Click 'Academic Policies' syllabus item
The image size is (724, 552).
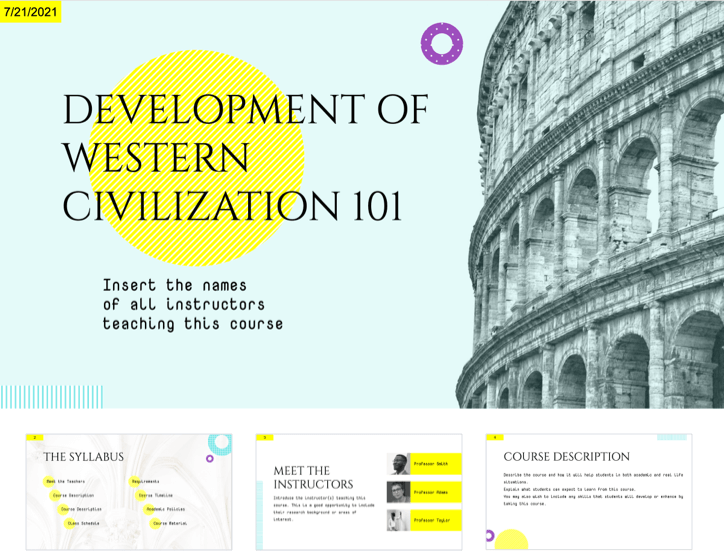click(165, 509)
